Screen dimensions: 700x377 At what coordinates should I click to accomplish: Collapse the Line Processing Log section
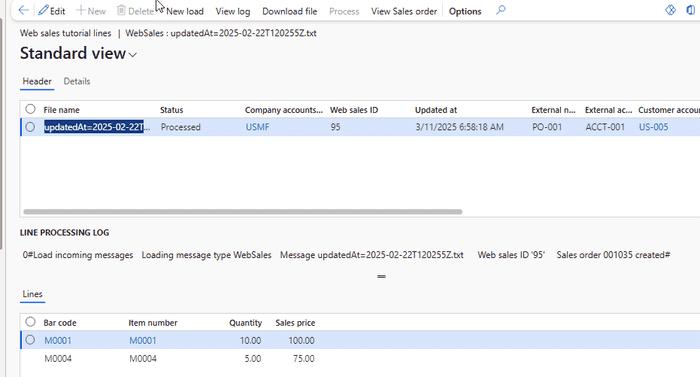coord(64,232)
